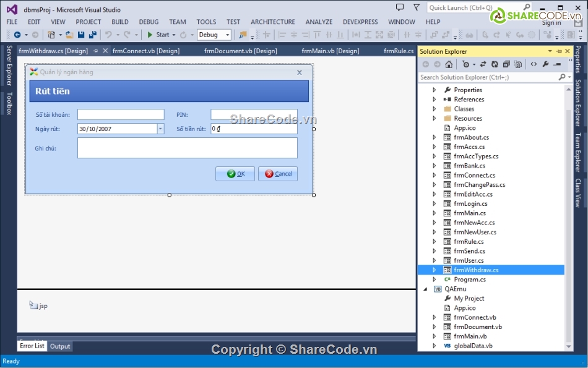
Task: Select frmChangePass.cs in Solution Explorer
Action: [479, 185]
